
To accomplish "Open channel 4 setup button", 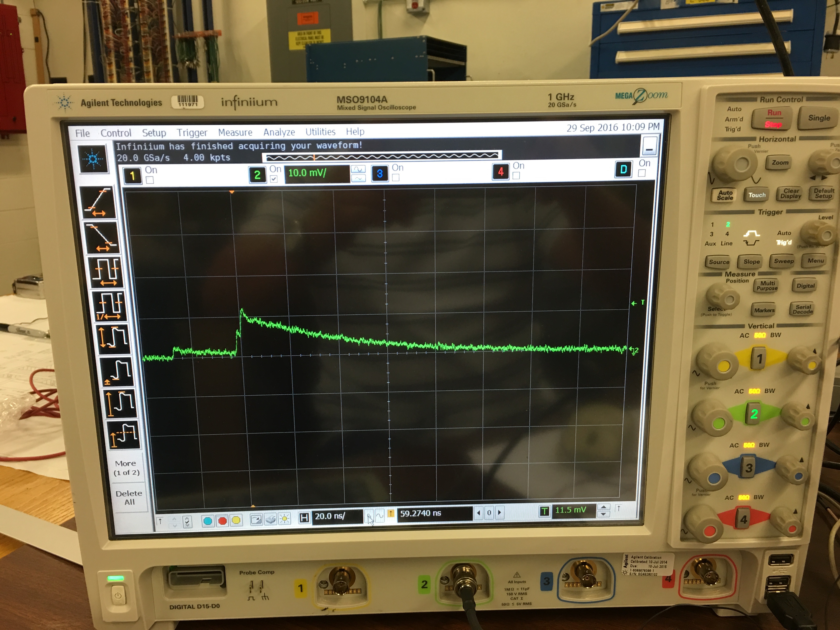I will pyautogui.click(x=500, y=172).
